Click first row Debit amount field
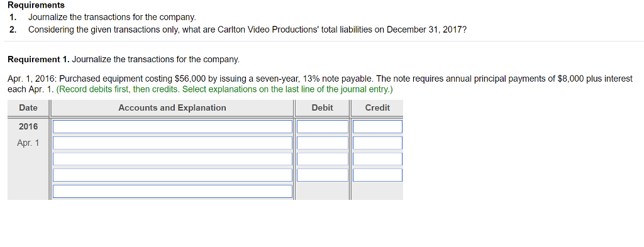Image resolution: width=644 pixels, height=247 pixels. (x=323, y=126)
